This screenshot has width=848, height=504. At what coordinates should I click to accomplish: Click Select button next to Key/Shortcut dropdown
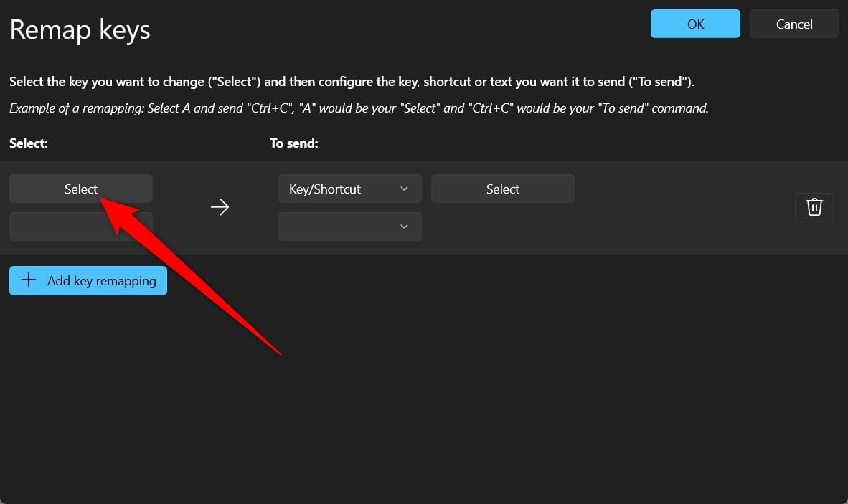click(502, 189)
